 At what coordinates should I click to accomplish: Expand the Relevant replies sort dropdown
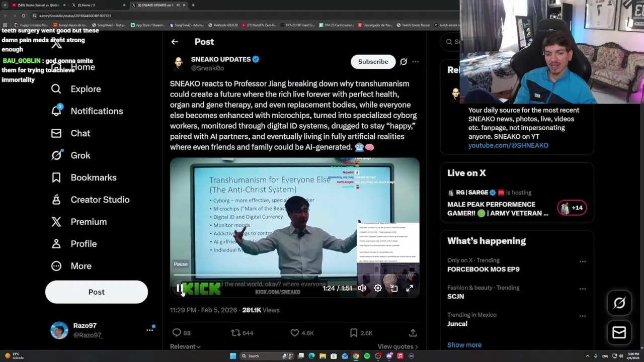185,346
